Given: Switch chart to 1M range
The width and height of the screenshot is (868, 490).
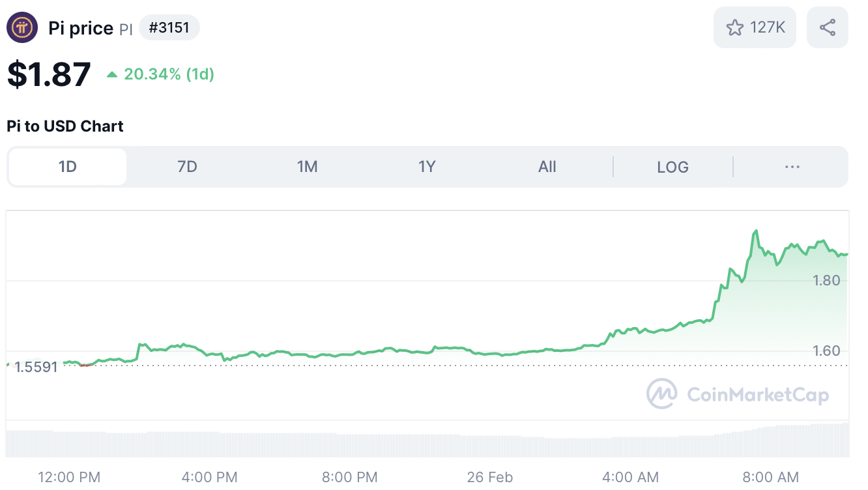Looking at the screenshot, I should coord(307,167).
